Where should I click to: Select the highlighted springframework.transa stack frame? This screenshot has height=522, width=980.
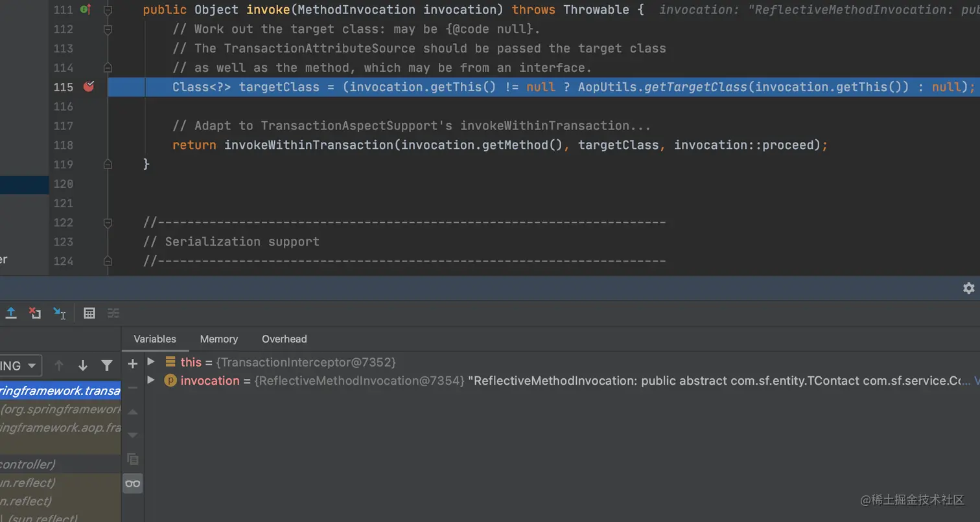coord(60,391)
